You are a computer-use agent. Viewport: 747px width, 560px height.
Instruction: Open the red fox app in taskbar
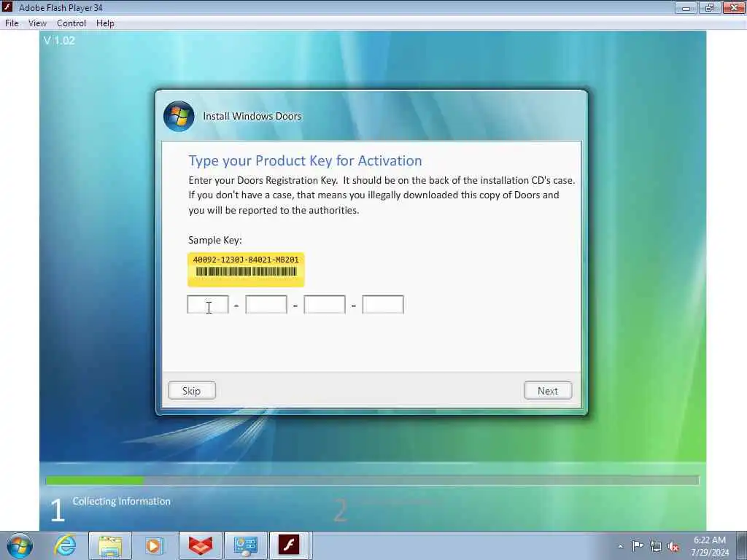(200, 545)
